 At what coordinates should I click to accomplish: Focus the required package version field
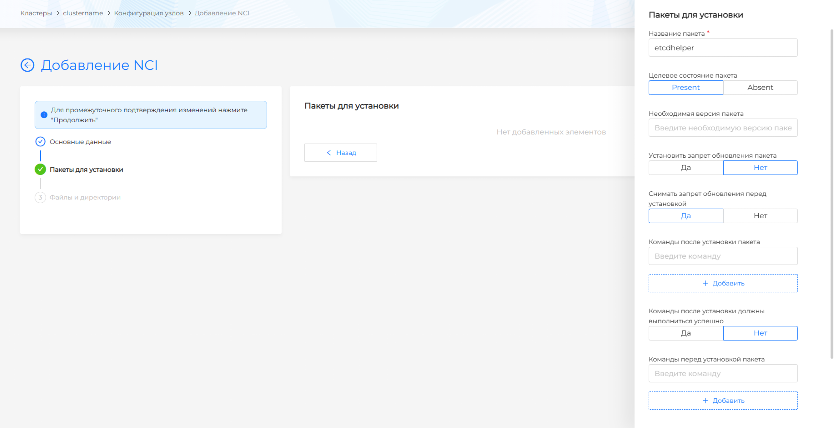[x=723, y=128]
